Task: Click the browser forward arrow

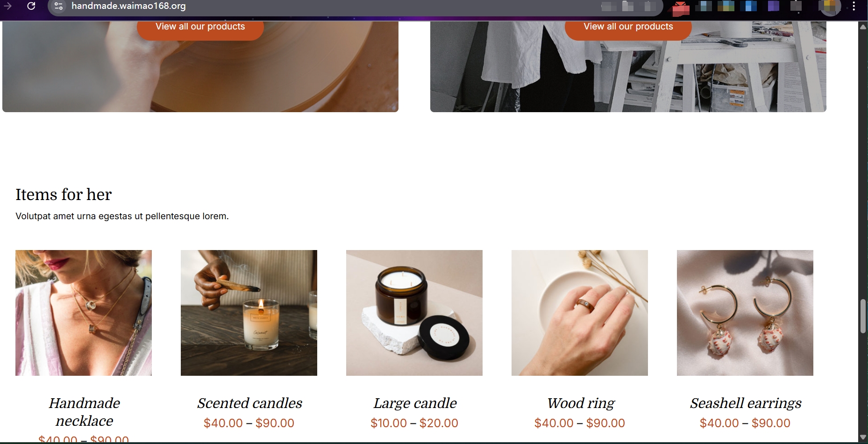Action: pos(8,6)
